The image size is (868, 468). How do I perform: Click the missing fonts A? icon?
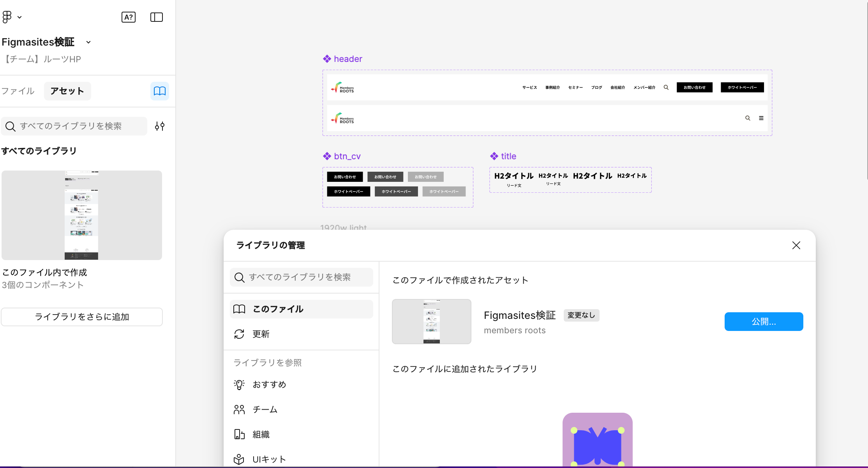tap(129, 17)
